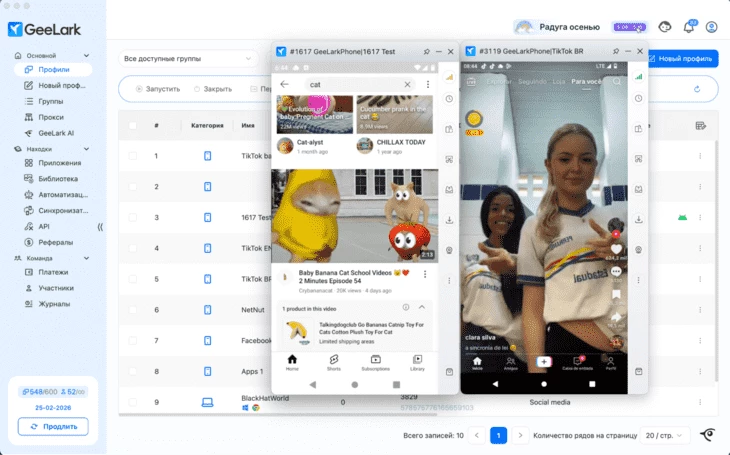Viewport: 730px width, 455px height.
Task: Tick the checkbox for row 3
Action: (x=133, y=217)
